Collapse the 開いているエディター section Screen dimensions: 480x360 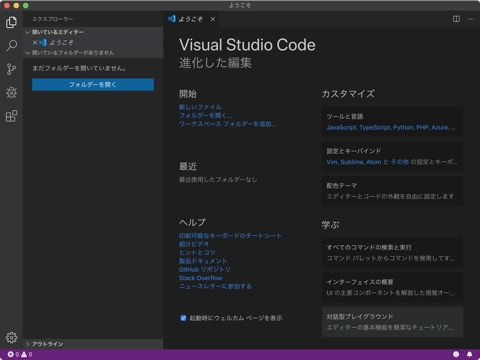tap(93, 32)
